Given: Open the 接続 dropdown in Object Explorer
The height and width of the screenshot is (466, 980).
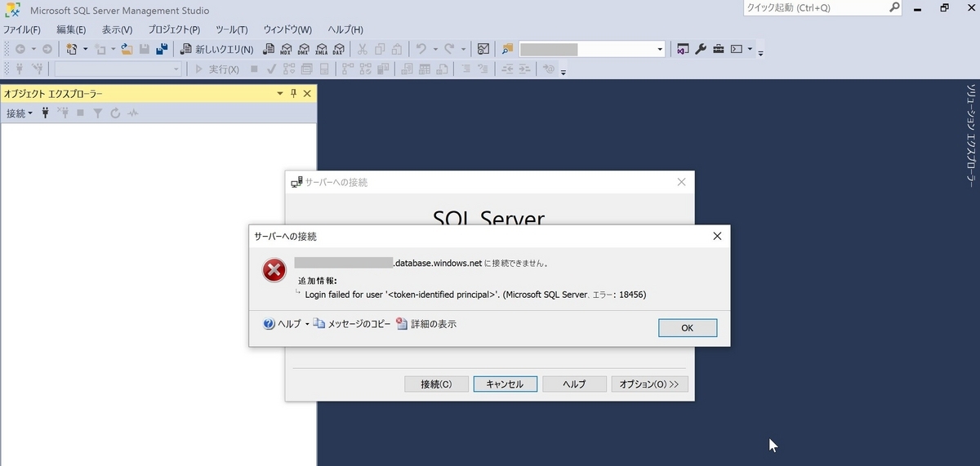Looking at the screenshot, I should click(20, 113).
